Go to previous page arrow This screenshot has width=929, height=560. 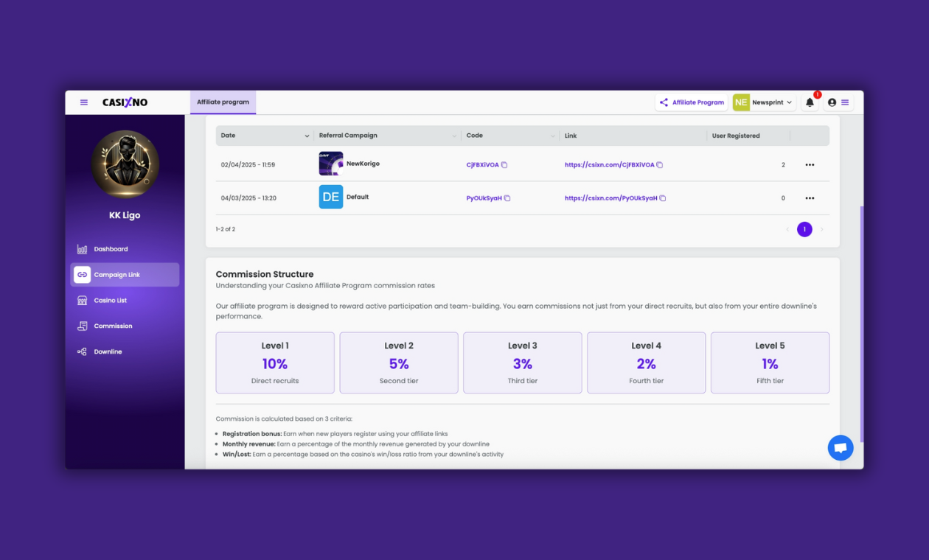click(x=787, y=229)
